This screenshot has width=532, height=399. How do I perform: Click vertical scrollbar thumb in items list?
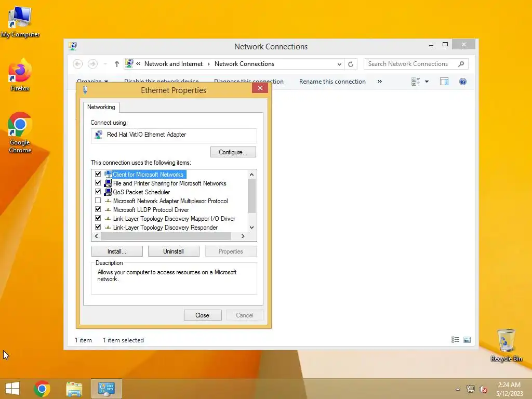[x=252, y=196]
